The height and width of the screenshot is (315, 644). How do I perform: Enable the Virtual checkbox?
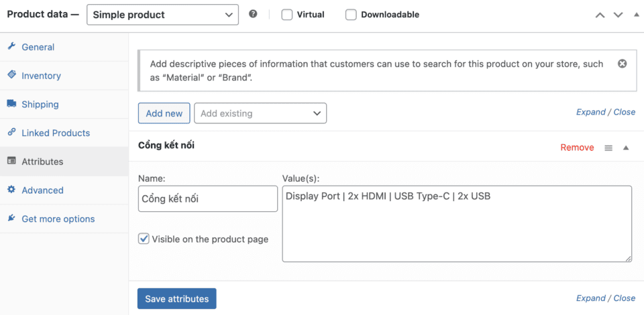[286, 15]
